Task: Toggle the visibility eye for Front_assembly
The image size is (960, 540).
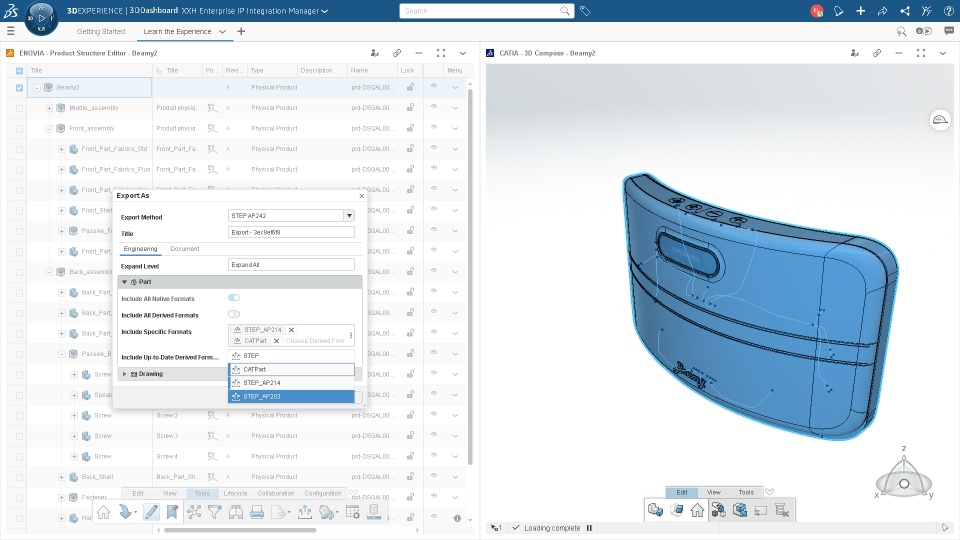Action: pyautogui.click(x=434, y=127)
